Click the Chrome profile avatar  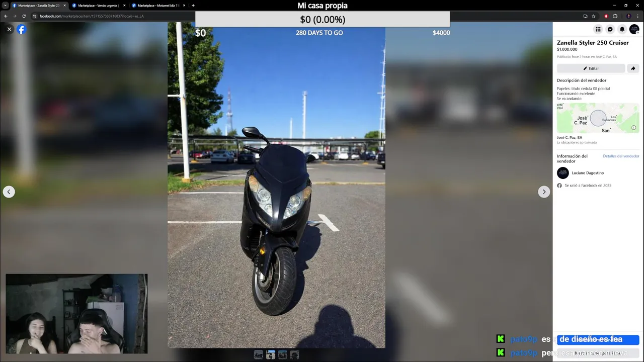628,16
